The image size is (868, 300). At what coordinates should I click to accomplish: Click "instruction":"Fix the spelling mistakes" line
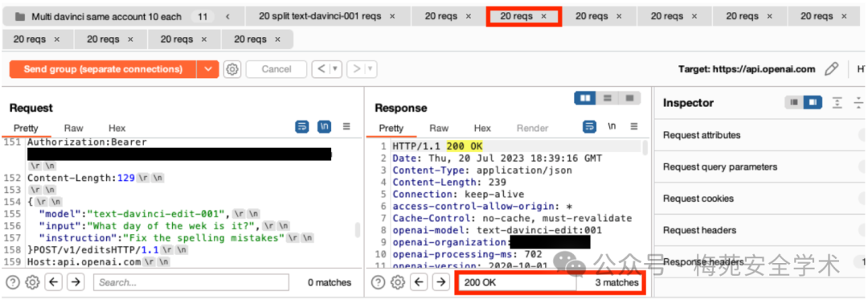tap(175, 238)
